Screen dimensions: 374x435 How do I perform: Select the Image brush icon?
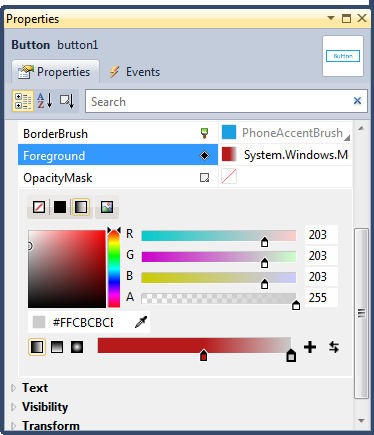pos(107,207)
